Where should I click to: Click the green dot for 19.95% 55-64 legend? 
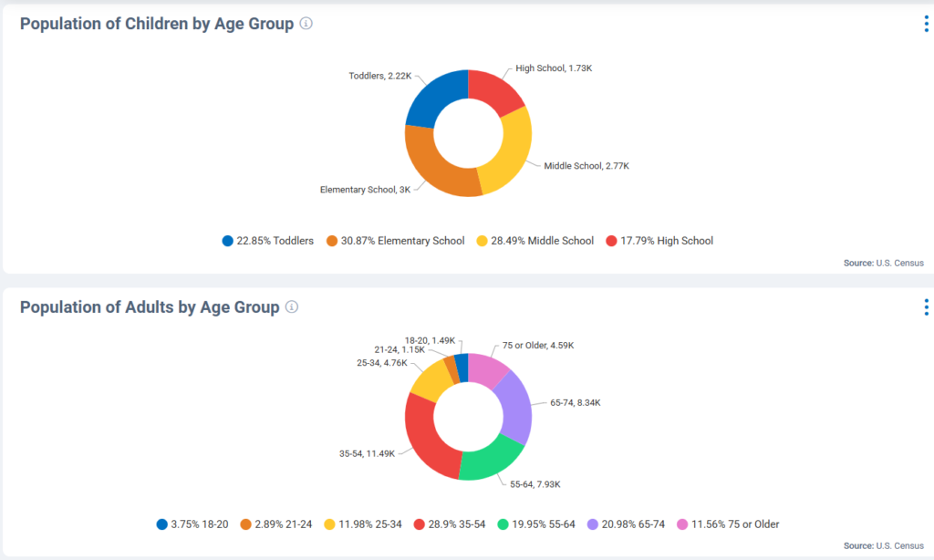pyautogui.click(x=503, y=524)
